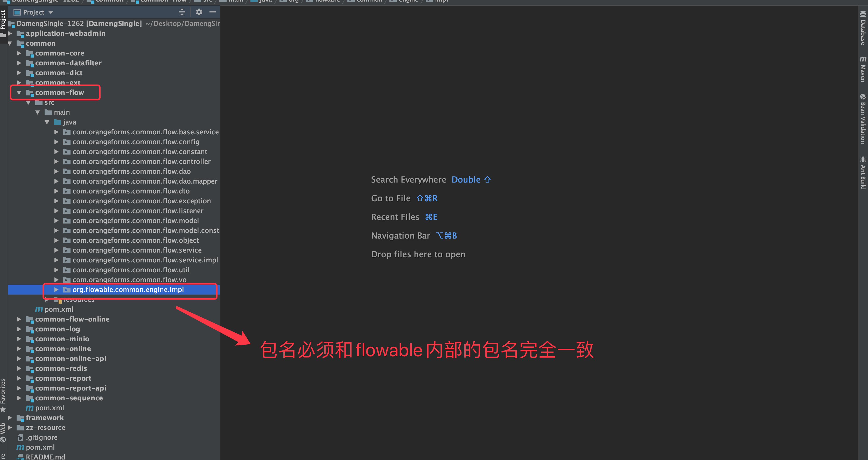Expand the framework module
This screenshot has height=460, width=868.
(10, 417)
